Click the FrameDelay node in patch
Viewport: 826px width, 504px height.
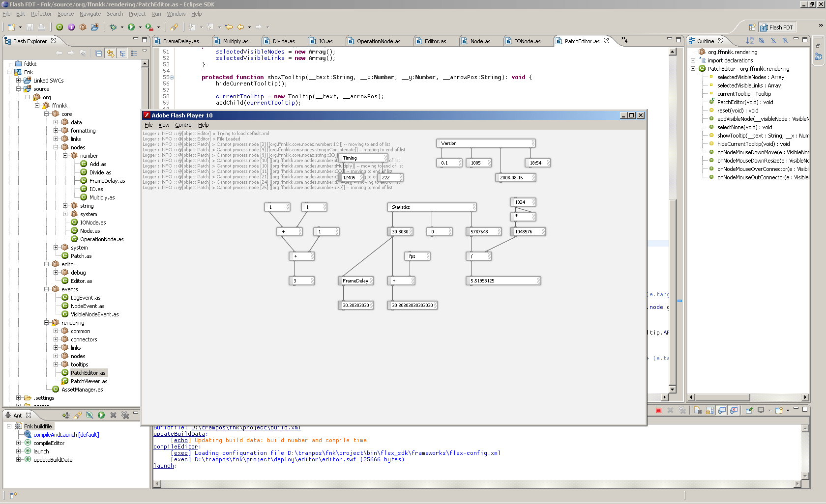click(x=356, y=280)
